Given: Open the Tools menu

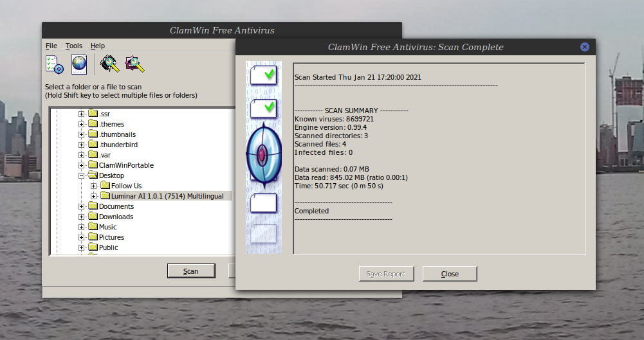Looking at the screenshot, I should click(74, 46).
